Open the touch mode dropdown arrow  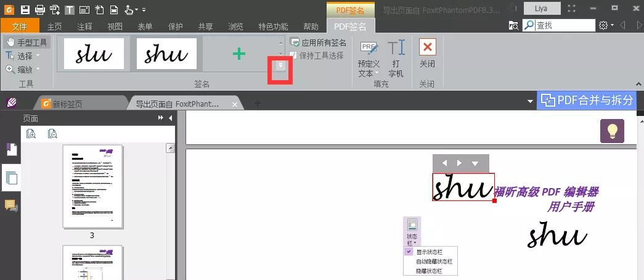137,9
